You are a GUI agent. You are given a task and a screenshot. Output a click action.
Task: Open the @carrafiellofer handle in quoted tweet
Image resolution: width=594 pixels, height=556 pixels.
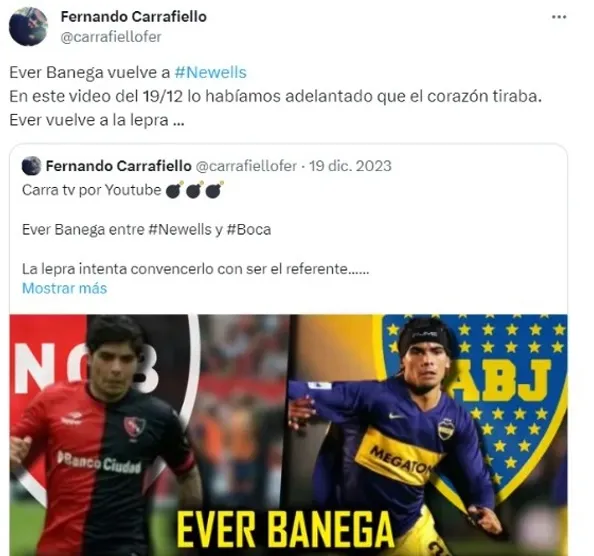246,166
